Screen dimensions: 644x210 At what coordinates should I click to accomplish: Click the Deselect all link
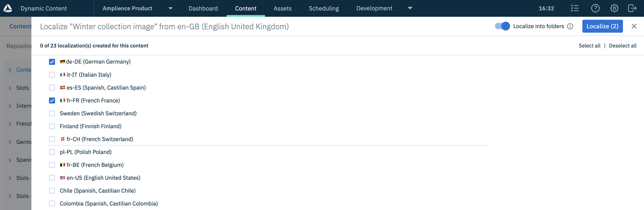623,46
